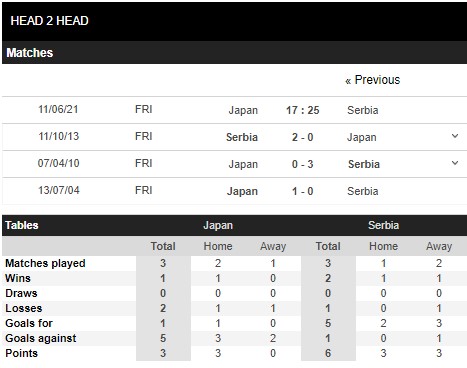Screen dimensions: 467x368
Task: Open the 1 - 0 match score
Action: (302, 191)
